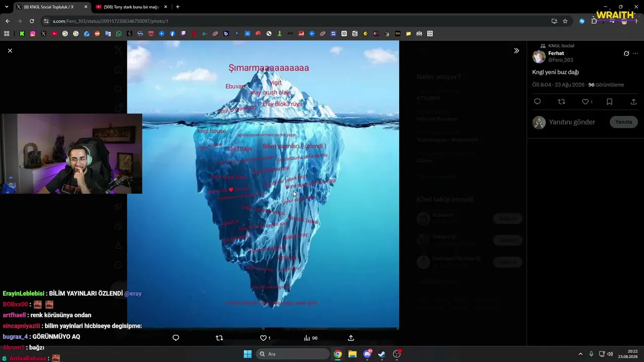Open the YouTube bookmark

pyautogui.click(x=54, y=34)
